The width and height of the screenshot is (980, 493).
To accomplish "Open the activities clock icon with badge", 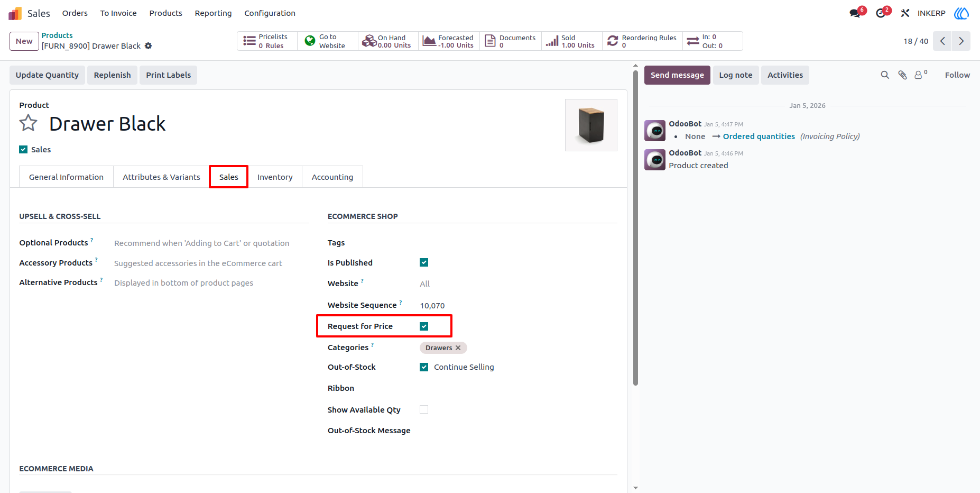I will 881,13.
